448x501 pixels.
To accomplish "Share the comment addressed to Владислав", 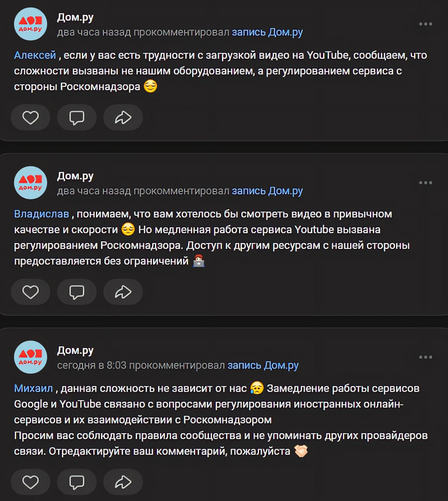I will (122, 292).
